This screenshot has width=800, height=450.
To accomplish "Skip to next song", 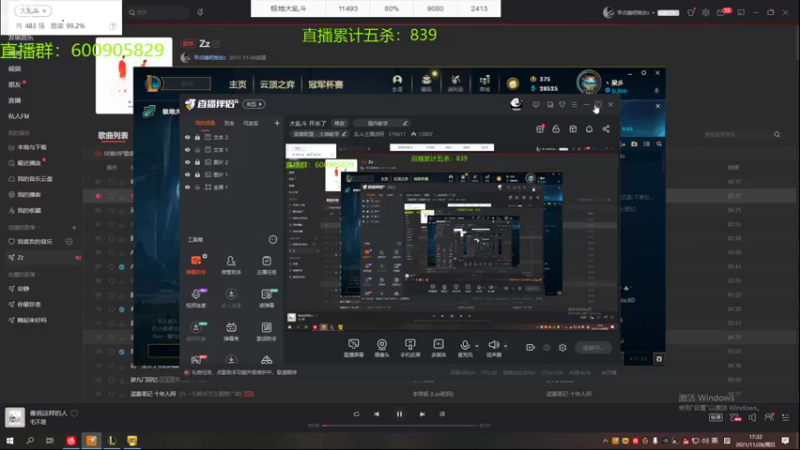I will coord(422,414).
